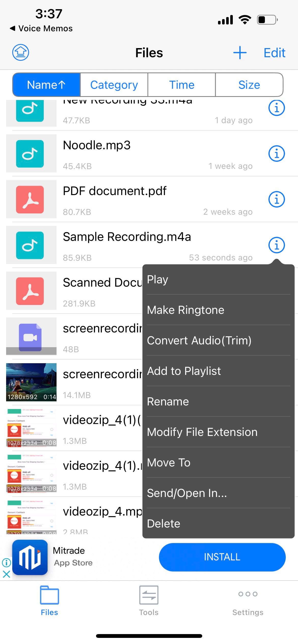Viewport: 298px width, 644px height.
Task: Sort files by Time
Action: [182, 85]
